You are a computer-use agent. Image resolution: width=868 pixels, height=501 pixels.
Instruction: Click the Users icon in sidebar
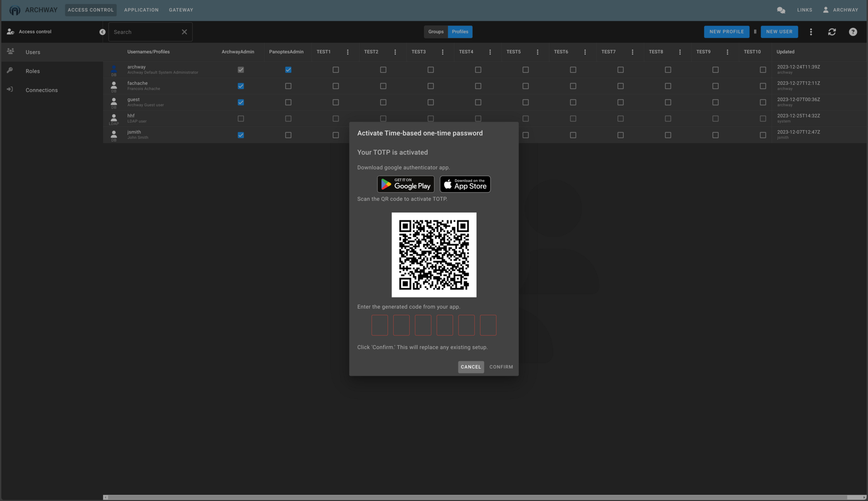10,52
